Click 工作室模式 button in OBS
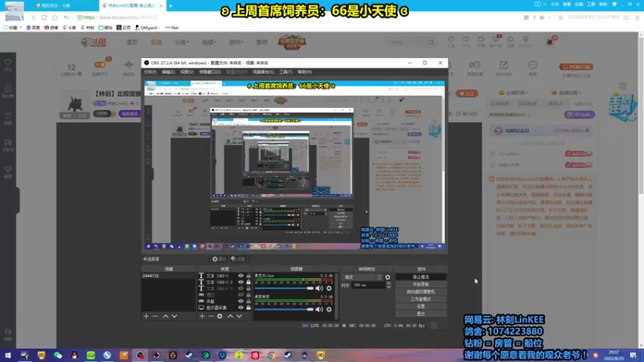 [421, 299]
